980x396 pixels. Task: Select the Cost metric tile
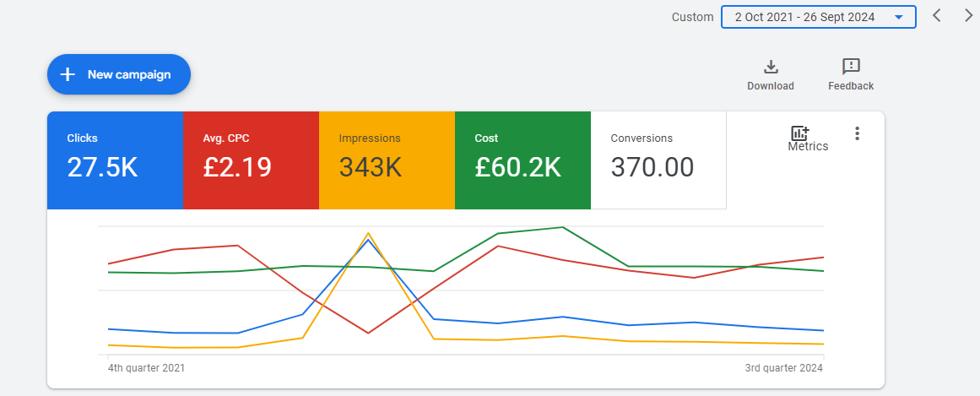[522, 160]
